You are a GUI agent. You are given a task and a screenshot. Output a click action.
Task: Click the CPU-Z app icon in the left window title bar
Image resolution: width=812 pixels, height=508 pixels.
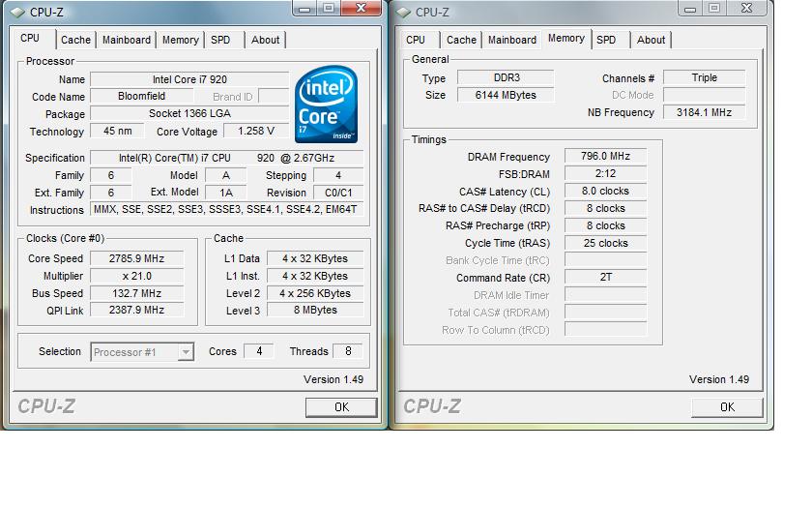coord(17,12)
